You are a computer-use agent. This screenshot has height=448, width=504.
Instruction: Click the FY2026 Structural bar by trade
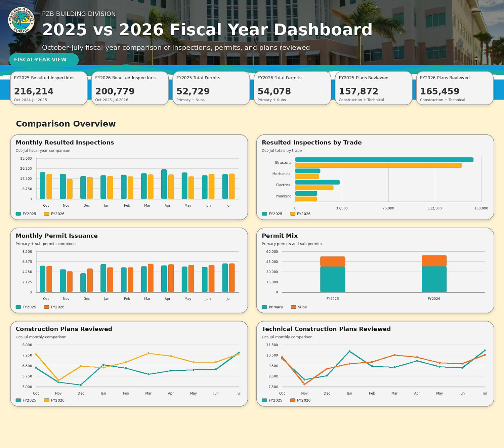click(x=379, y=165)
